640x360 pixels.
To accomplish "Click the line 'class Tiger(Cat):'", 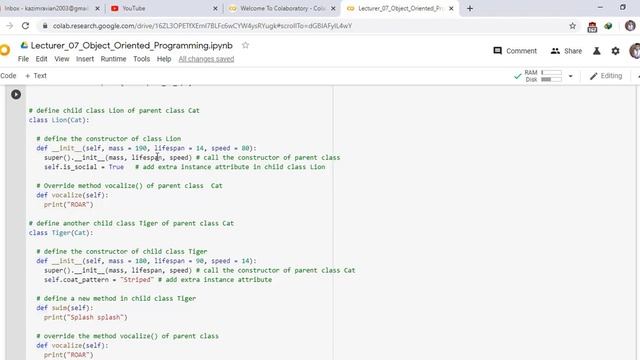I will pyautogui.click(x=61, y=233).
